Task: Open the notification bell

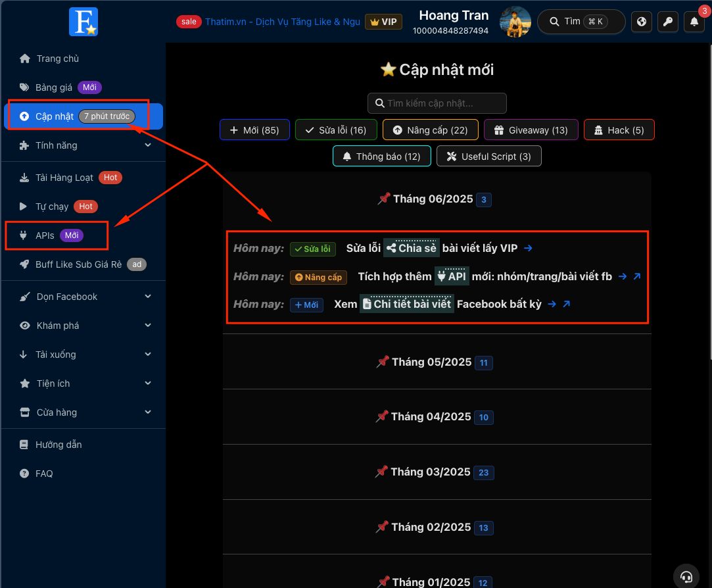Action: point(694,21)
